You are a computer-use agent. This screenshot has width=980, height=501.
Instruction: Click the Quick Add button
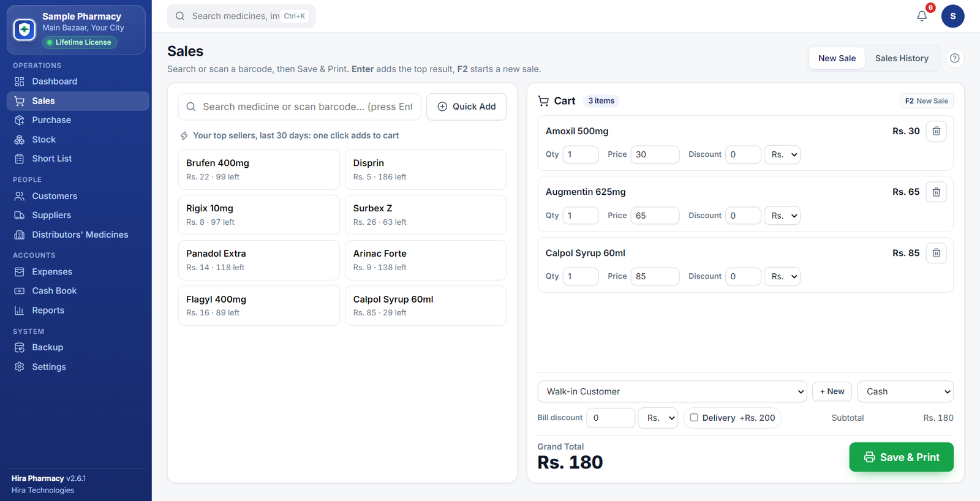point(466,107)
